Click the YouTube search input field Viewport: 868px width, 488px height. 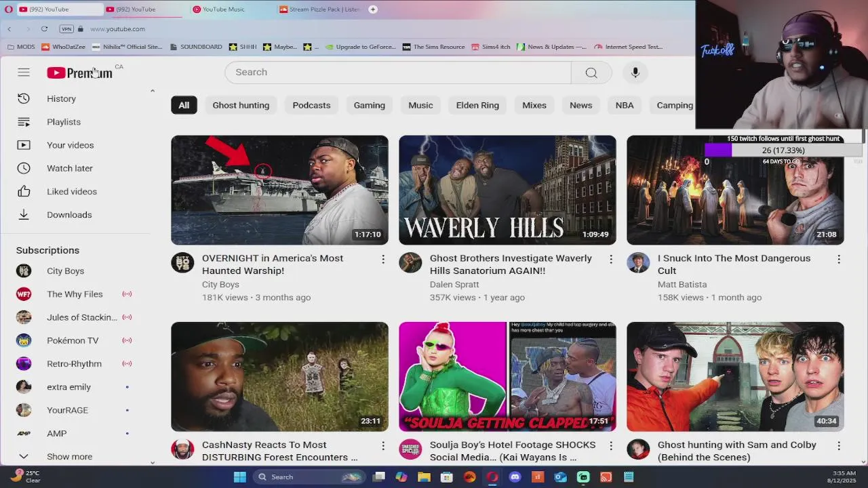(398, 73)
